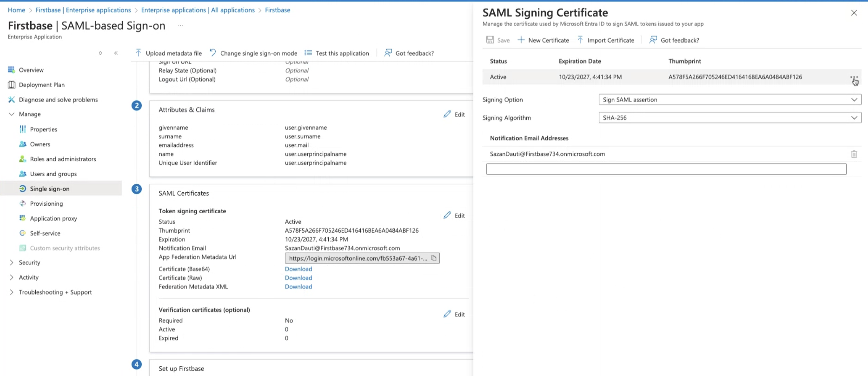868x376 pixels.
Task: Click the Status column header
Action: (x=498, y=61)
